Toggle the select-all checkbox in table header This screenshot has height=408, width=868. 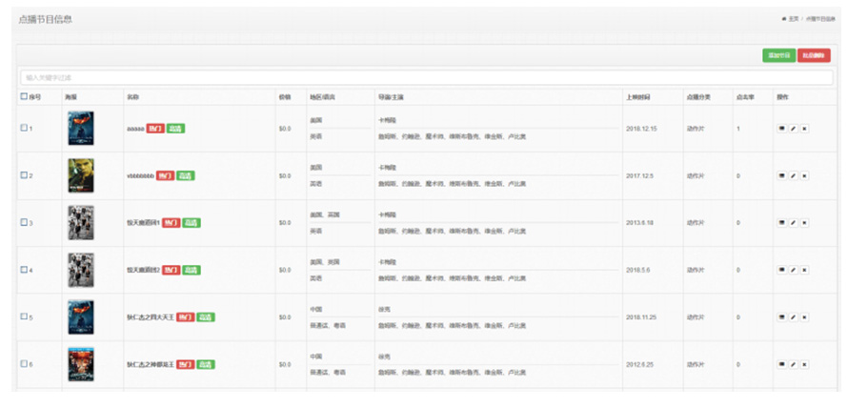click(24, 96)
